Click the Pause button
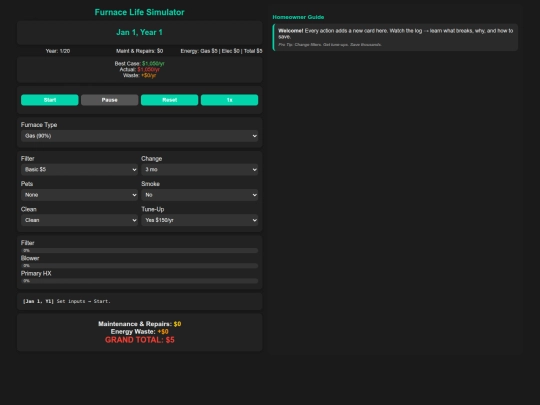Screen dimensions: 540x405 (x=110, y=100)
